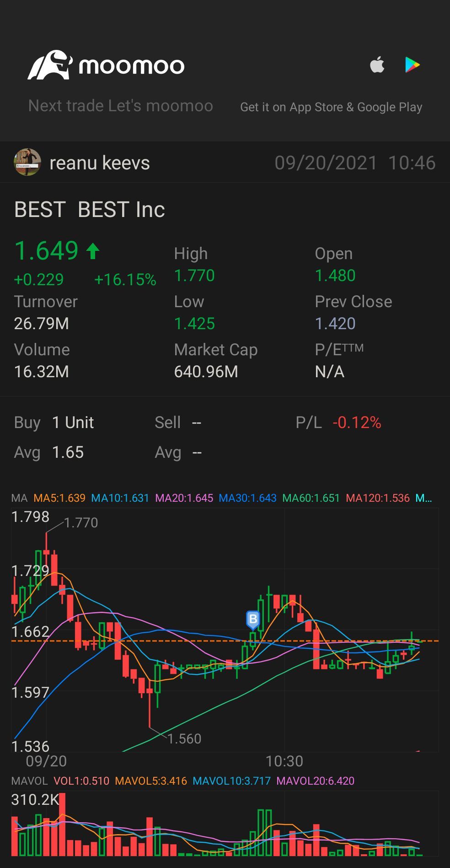Viewport: 450px width, 868px height.
Task: Tap the 310.2K volume axis label
Action: click(x=35, y=800)
